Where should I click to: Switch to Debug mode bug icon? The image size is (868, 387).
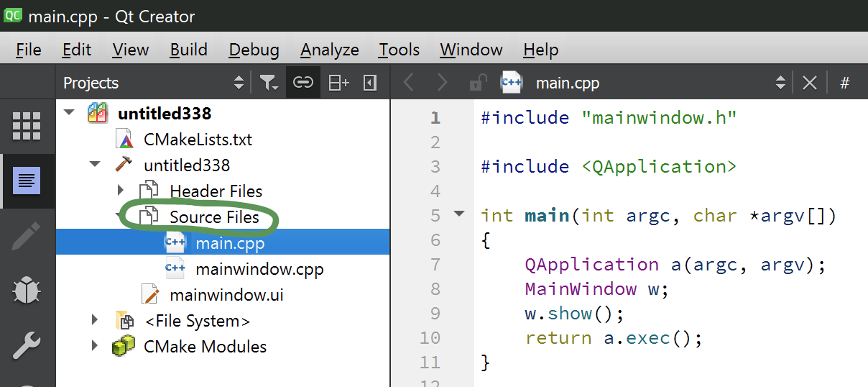click(27, 291)
